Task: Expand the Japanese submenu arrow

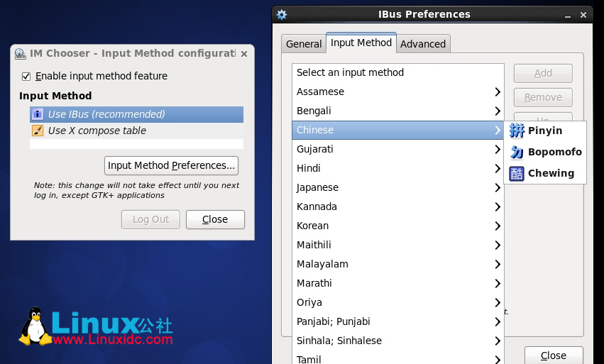Action: pos(498,188)
